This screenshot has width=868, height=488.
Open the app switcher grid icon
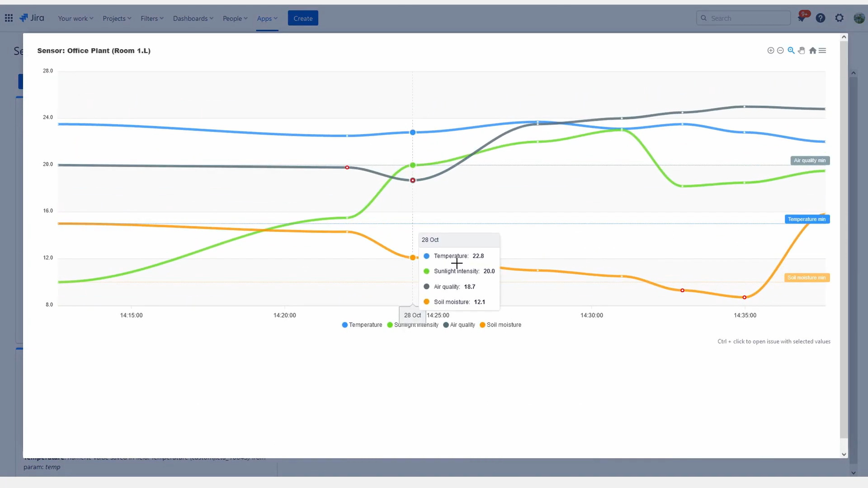point(9,18)
